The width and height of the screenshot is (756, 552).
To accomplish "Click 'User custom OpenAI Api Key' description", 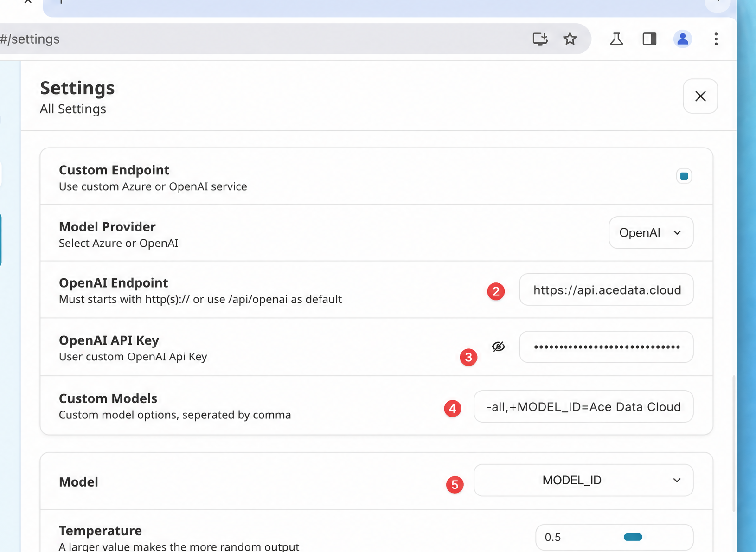I will (x=133, y=357).
